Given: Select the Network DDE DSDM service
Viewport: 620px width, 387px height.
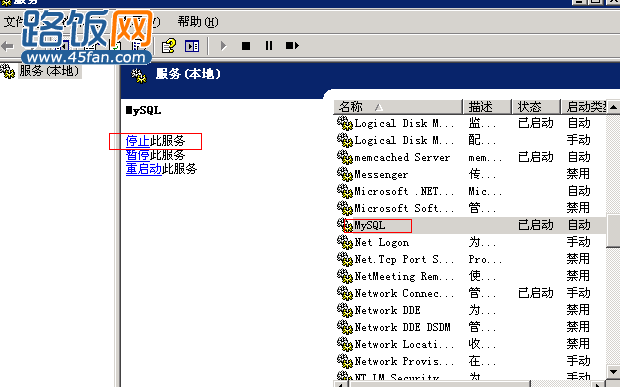Looking at the screenshot, I should coord(402,327).
